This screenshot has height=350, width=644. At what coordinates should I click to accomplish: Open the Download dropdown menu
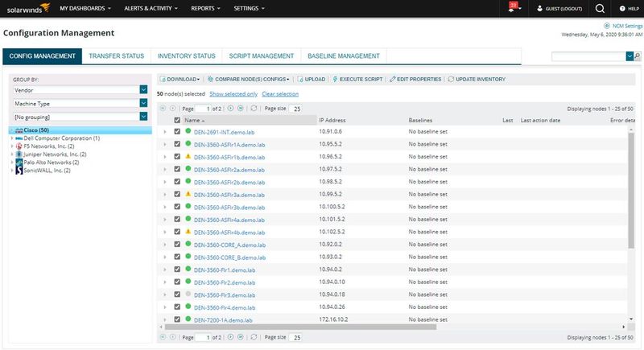180,79
